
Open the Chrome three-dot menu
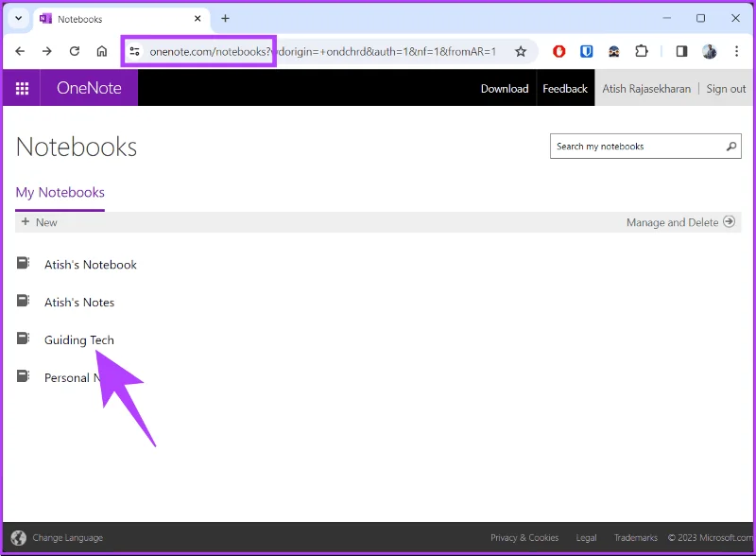(736, 51)
